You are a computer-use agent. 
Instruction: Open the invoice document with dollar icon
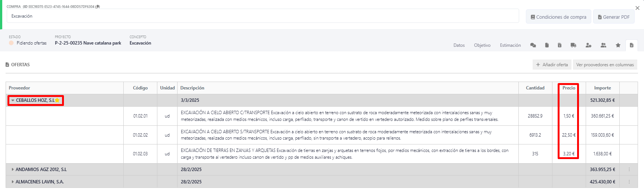(x=560, y=45)
